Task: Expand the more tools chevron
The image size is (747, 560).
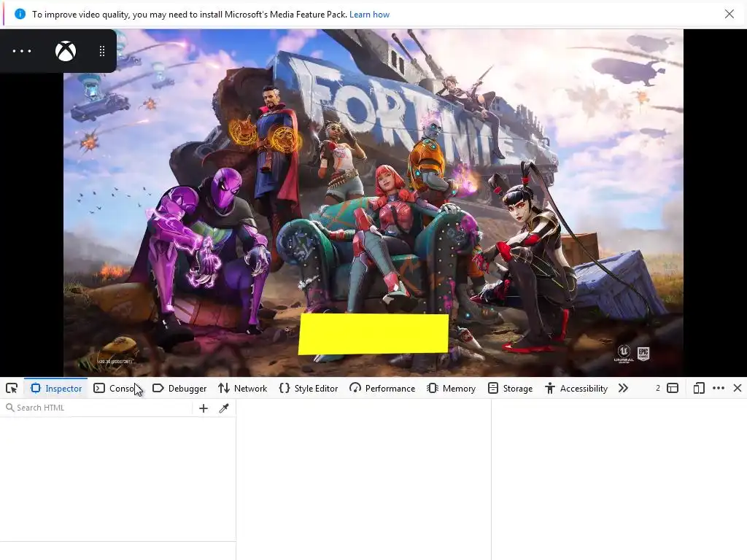Action: click(623, 388)
